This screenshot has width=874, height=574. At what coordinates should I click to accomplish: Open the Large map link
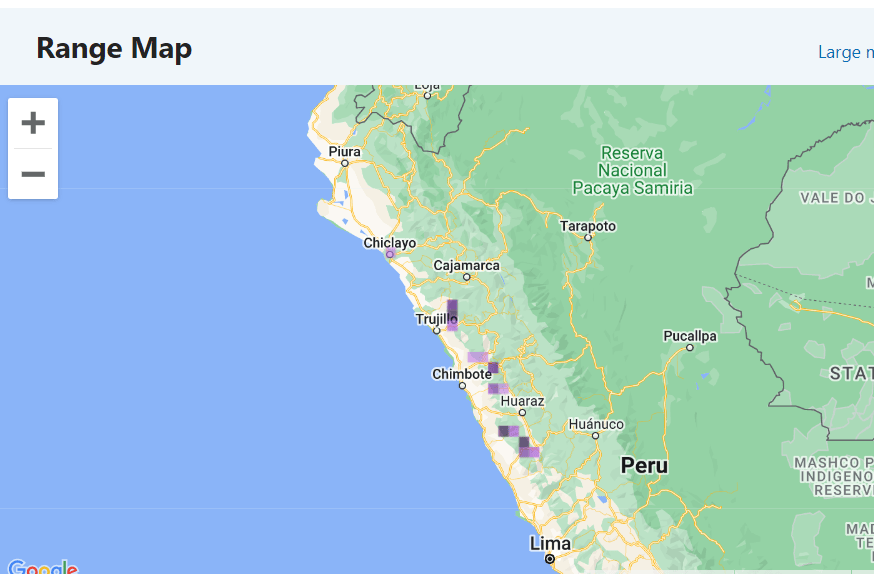click(845, 52)
